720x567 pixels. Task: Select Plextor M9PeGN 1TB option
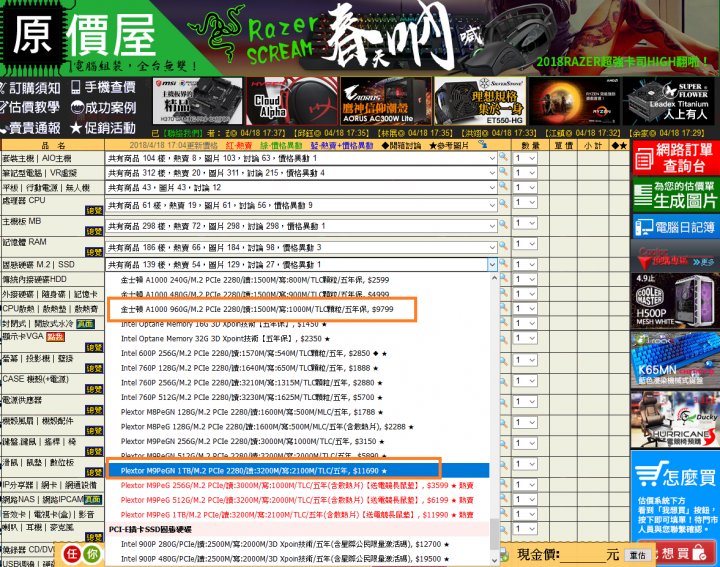point(298,471)
